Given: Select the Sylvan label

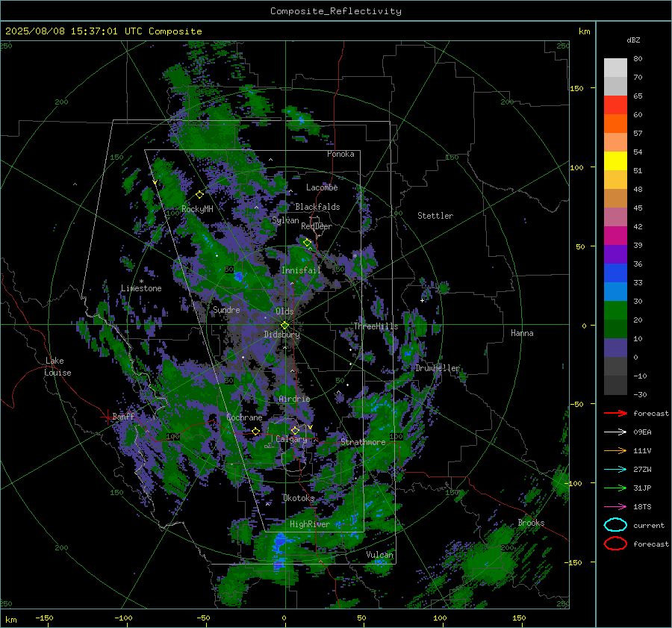Looking at the screenshot, I should 285,220.
